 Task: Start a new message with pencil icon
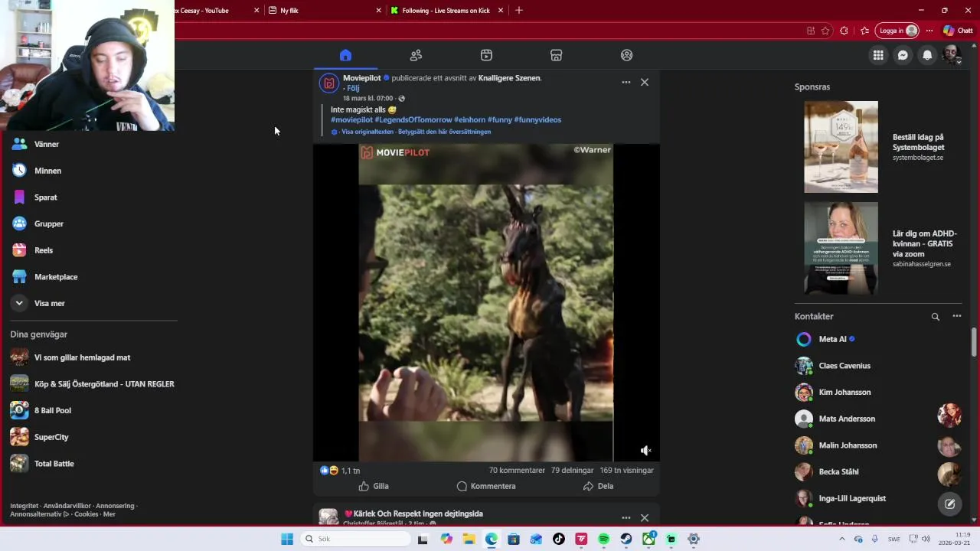949,504
